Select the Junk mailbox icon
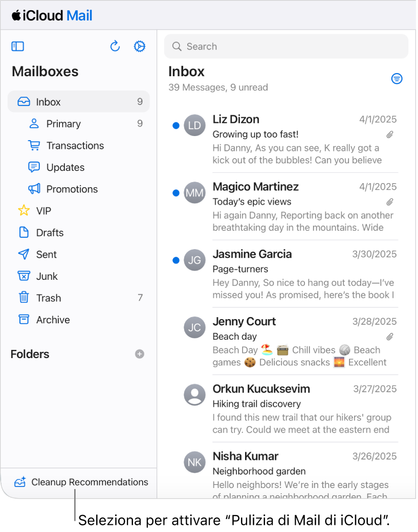 tap(24, 276)
